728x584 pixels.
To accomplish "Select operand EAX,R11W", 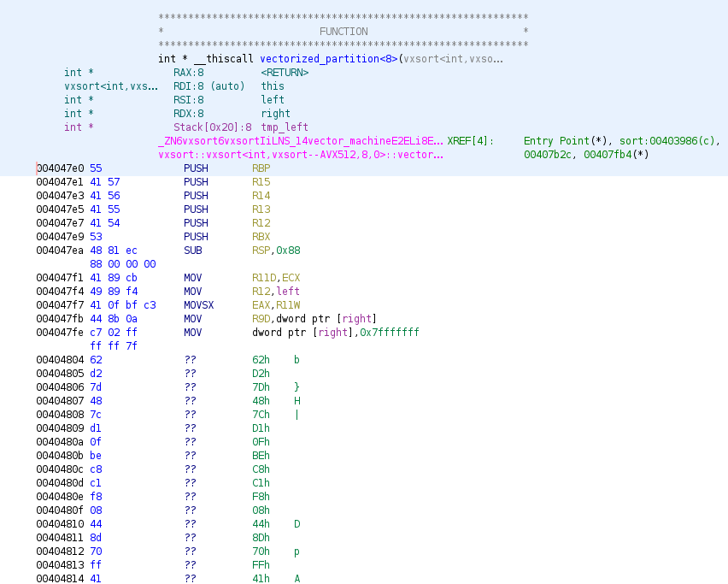I will (276, 305).
